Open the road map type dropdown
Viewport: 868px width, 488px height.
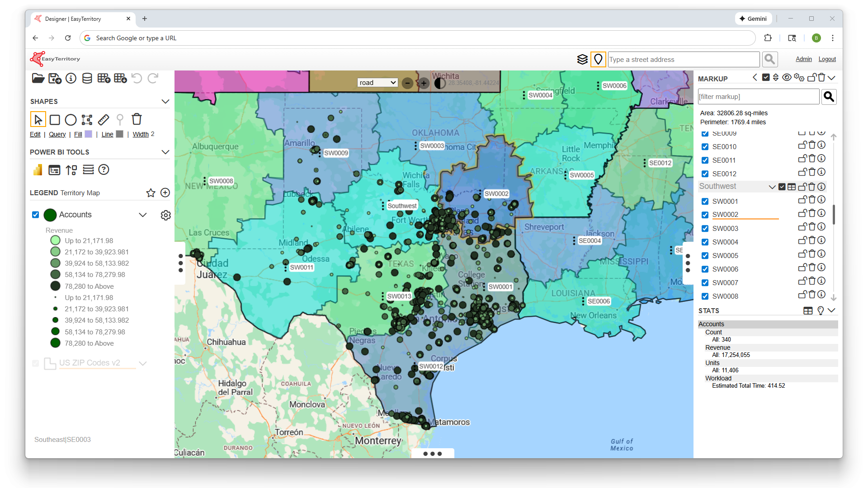pyautogui.click(x=377, y=83)
